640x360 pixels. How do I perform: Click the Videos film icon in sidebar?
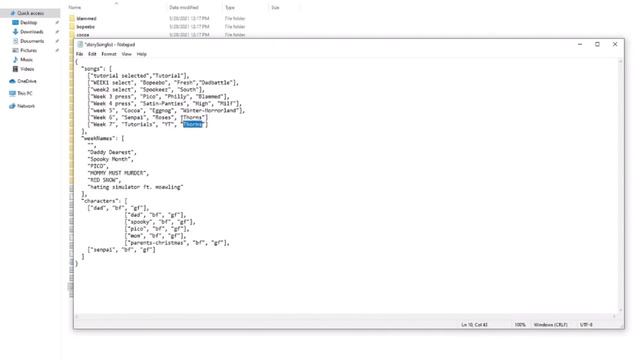pyautogui.click(x=15, y=69)
